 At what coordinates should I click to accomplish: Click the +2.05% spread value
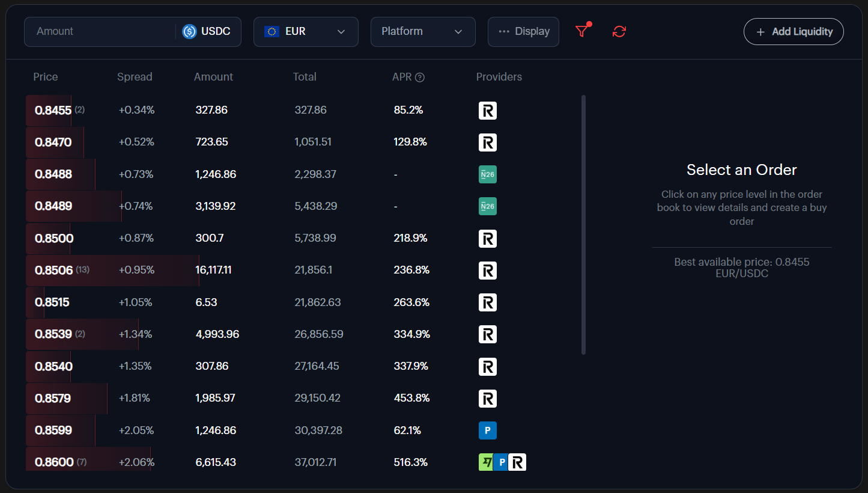pyautogui.click(x=137, y=430)
